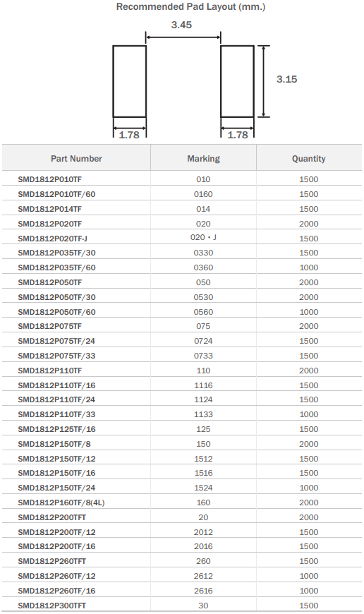The image size is (364, 614).
Task: Click the SMD1812P160TF/8(4L) entry
Action: (x=61, y=502)
